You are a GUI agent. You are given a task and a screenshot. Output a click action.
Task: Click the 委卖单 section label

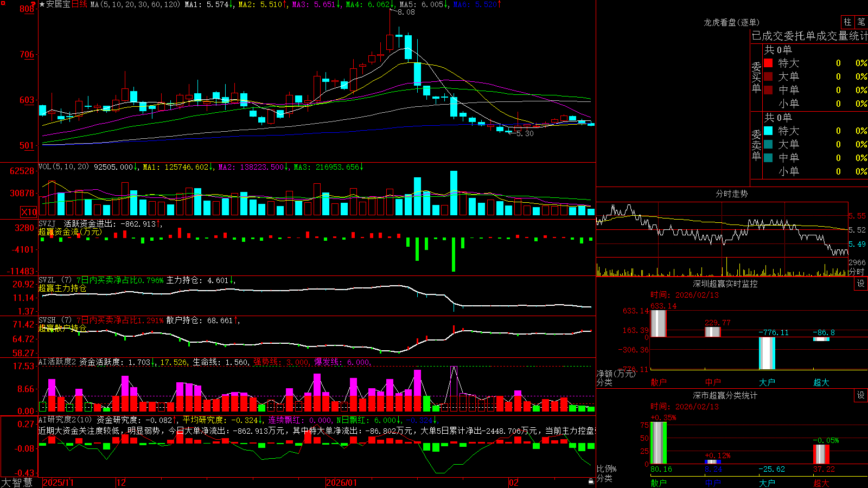point(756,145)
